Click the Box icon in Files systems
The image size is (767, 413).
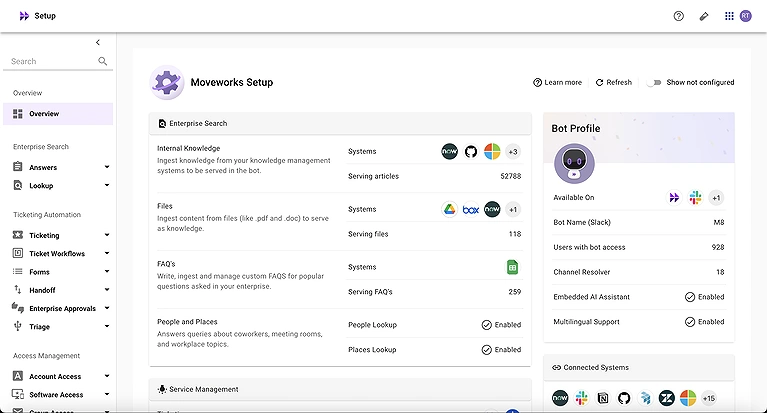point(471,209)
